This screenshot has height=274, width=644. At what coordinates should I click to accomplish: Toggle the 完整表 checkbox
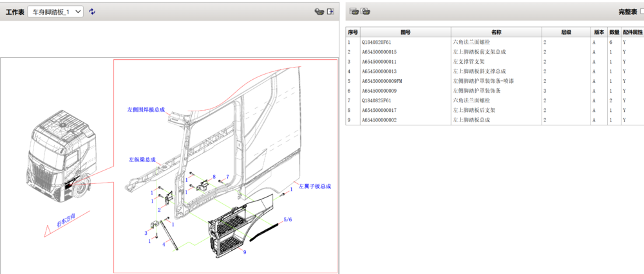tap(642, 12)
